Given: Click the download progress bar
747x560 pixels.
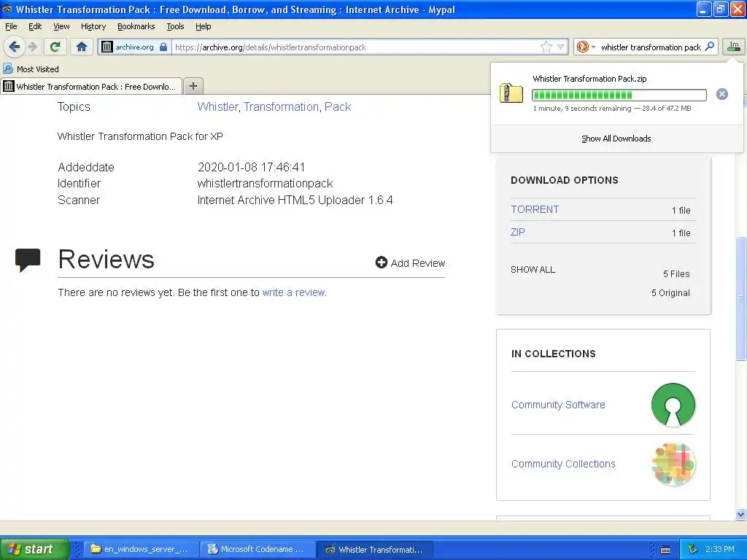Looking at the screenshot, I should pos(619,96).
